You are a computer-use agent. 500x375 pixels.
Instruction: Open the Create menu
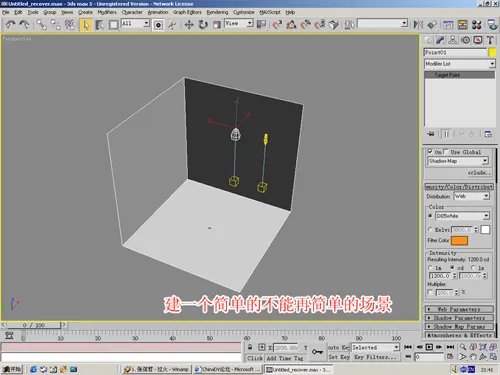click(85, 12)
